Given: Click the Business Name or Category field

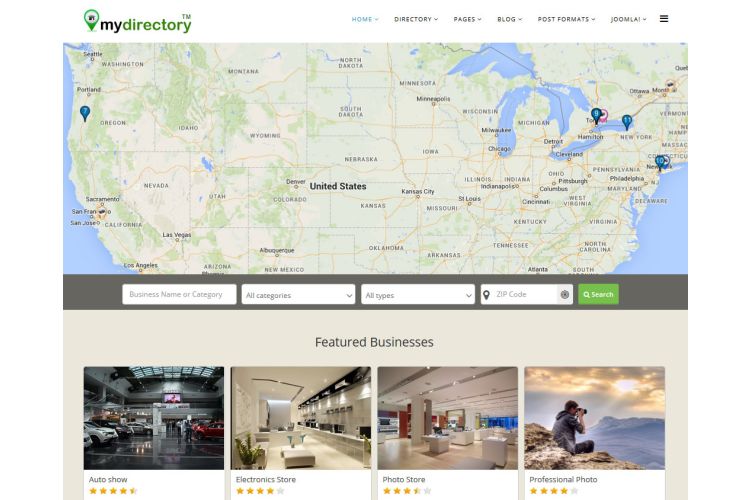Looking at the screenshot, I should coord(179,294).
